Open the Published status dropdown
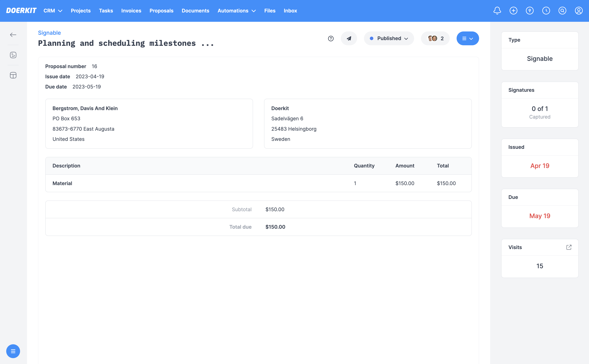Viewport: 589px width, 364px height. tap(389, 38)
